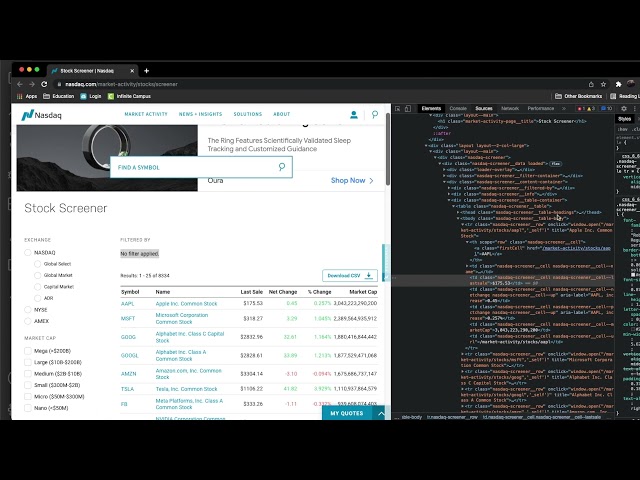The image size is (640, 480).
Task: Open the Chrome extensions puzzle icon
Action: pyautogui.click(x=618, y=84)
